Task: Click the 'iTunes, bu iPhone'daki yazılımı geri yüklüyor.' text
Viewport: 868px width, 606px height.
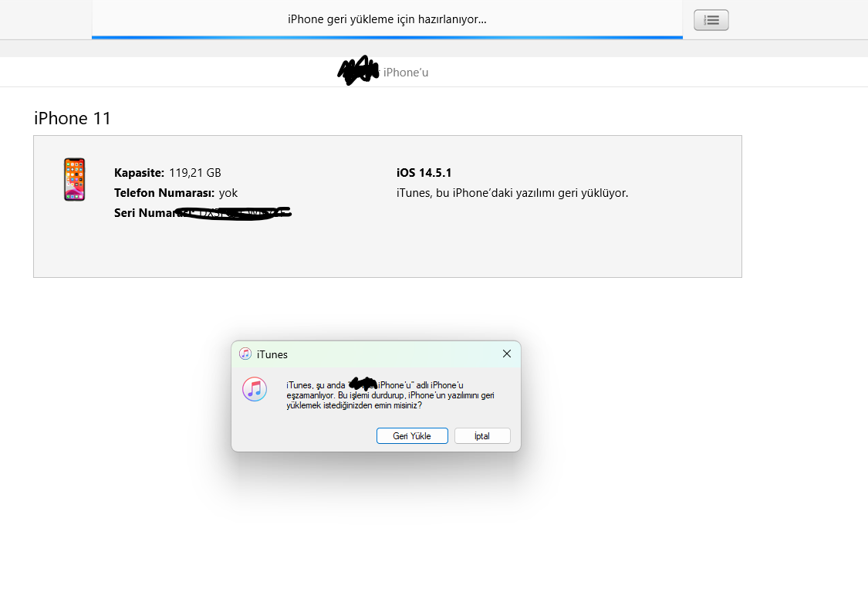Action: point(512,193)
